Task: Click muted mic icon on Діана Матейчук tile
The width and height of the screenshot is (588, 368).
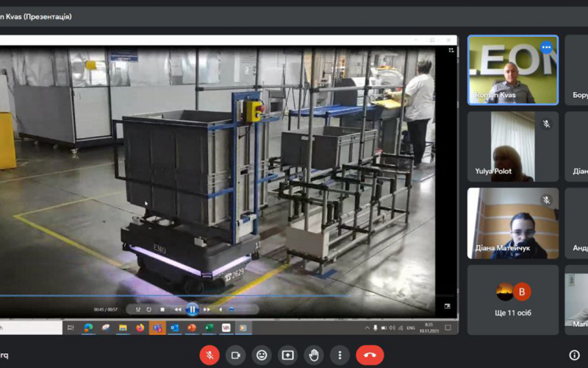Action: [x=547, y=200]
